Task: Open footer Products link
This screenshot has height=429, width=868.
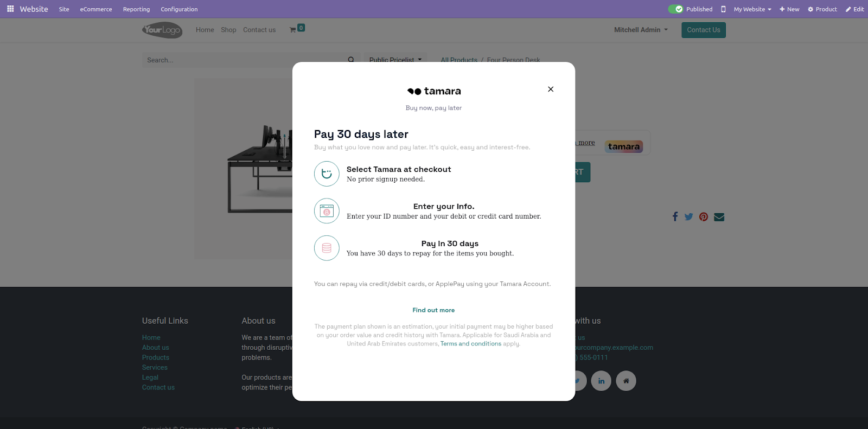Action: 156,357
